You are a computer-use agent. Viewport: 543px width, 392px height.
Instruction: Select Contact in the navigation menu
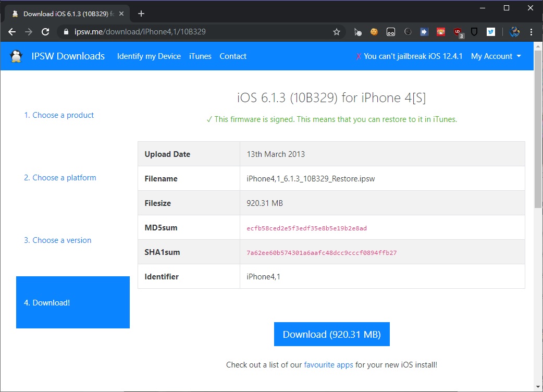tap(233, 56)
